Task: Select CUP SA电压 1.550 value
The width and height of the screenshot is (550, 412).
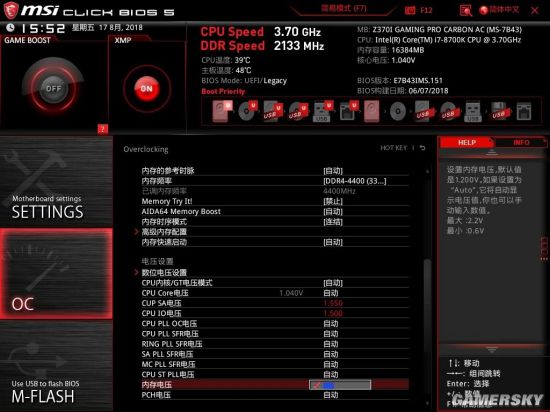Action: click(333, 303)
